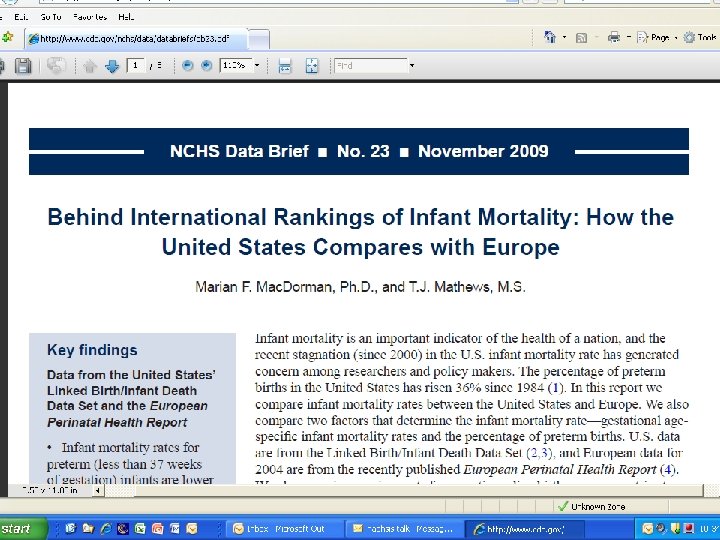
Task: Click the first orange system tray icon
Action: 647,529
